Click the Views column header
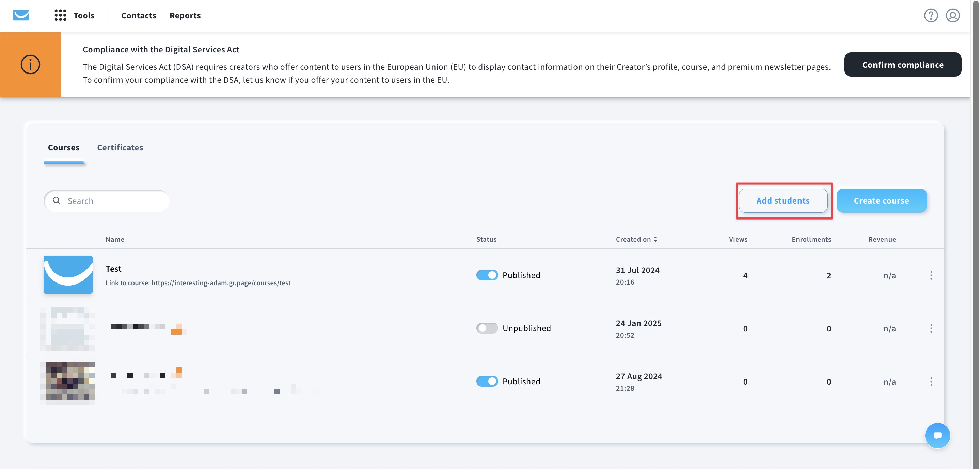 tap(738, 239)
